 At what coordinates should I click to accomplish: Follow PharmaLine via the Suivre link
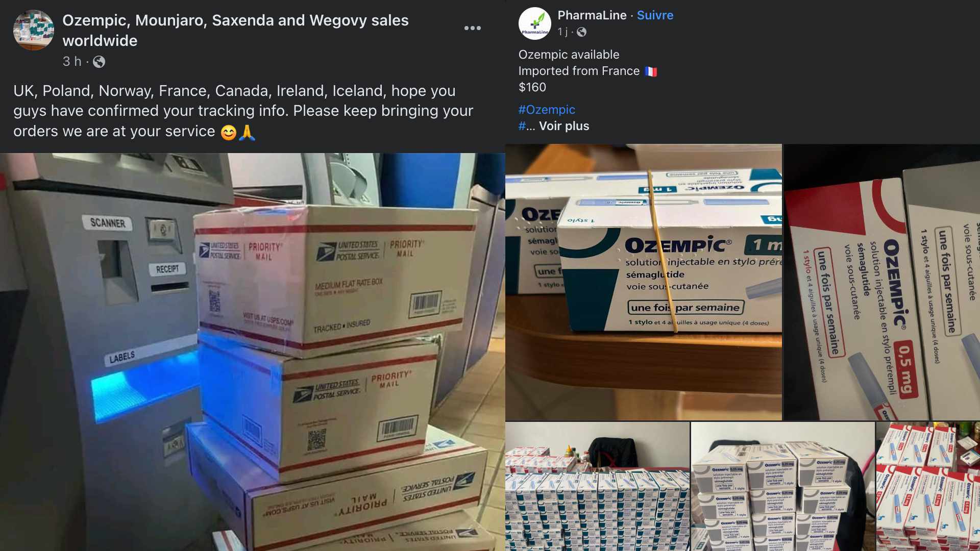pos(655,15)
